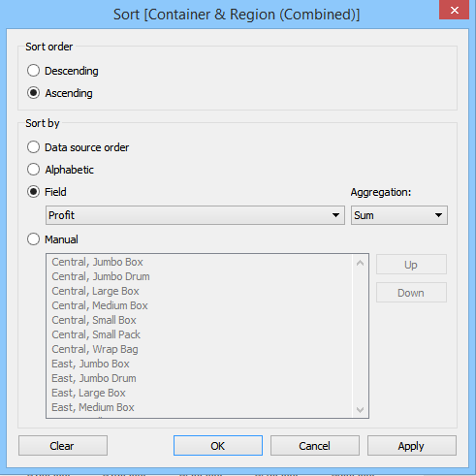The image size is (476, 476).
Task: Click the list scroll-down arrow
Action: (x=360, y=410)
